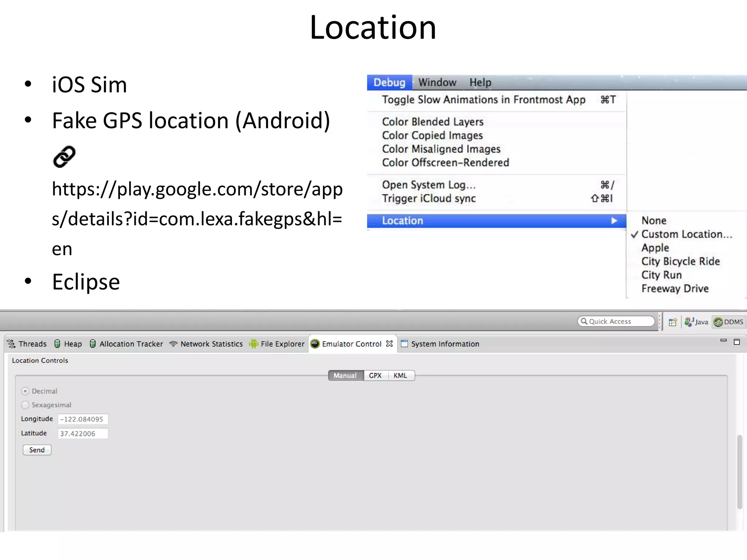The width and height of the screenshot is (747, 560).
Task: Click the Open Perspective icon
Action: click(673, 322)
